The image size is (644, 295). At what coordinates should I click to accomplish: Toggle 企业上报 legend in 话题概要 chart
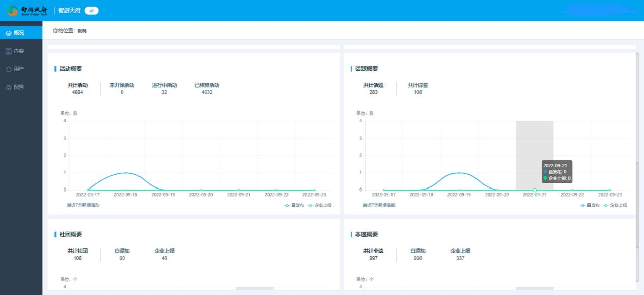click(615, 205)
